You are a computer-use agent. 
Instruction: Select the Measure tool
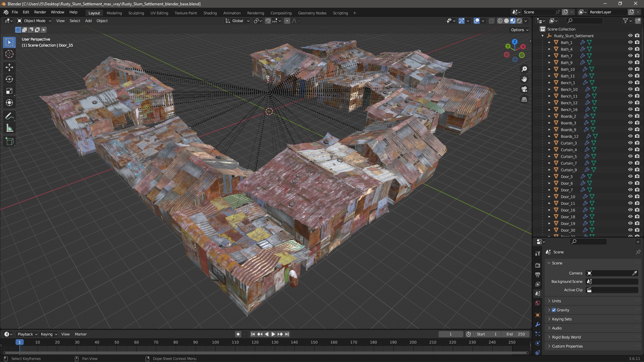[x=9, y=128]
